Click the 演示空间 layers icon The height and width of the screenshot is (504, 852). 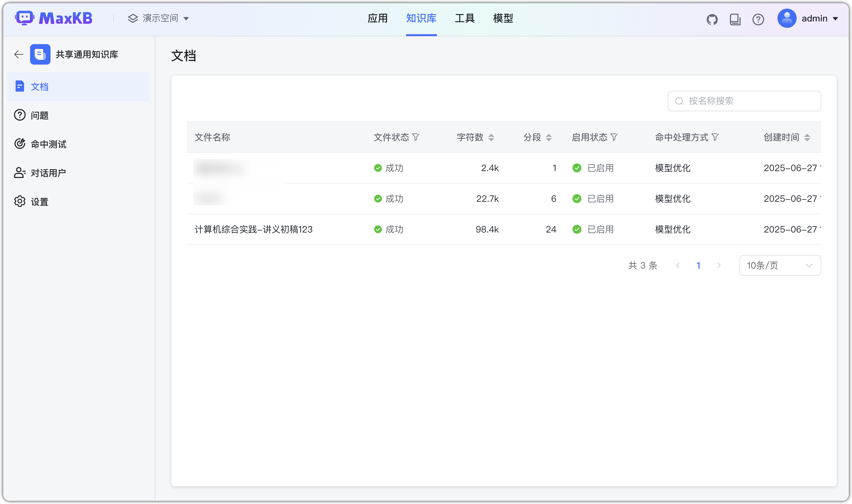pos(133,18)
